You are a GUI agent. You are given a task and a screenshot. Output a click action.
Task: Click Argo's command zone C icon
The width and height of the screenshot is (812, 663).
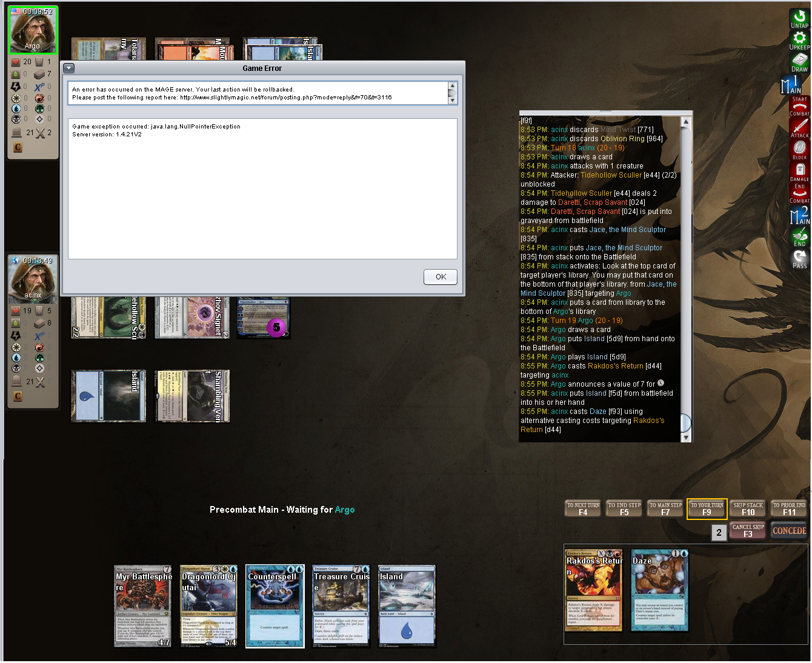(18, 147)
